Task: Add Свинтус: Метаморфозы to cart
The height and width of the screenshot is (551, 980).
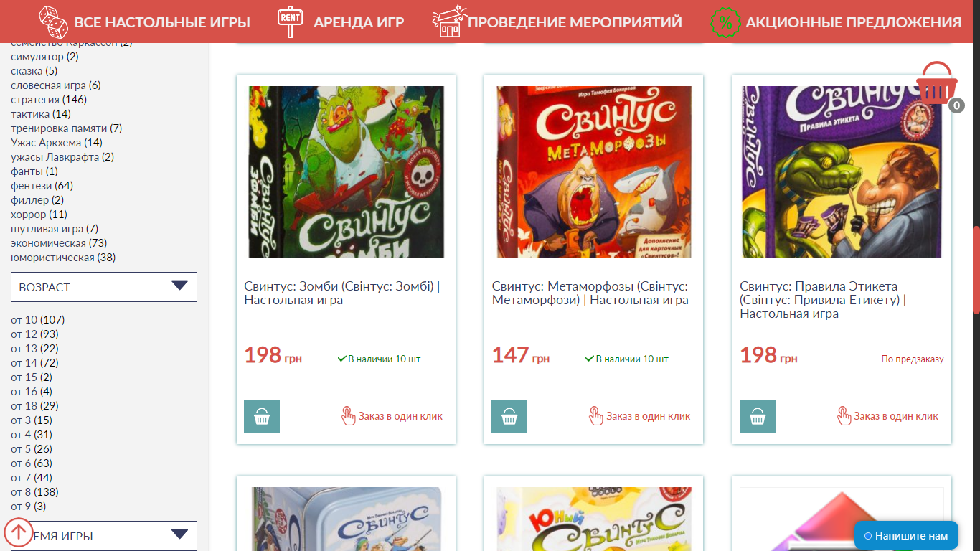Action: 509,416
